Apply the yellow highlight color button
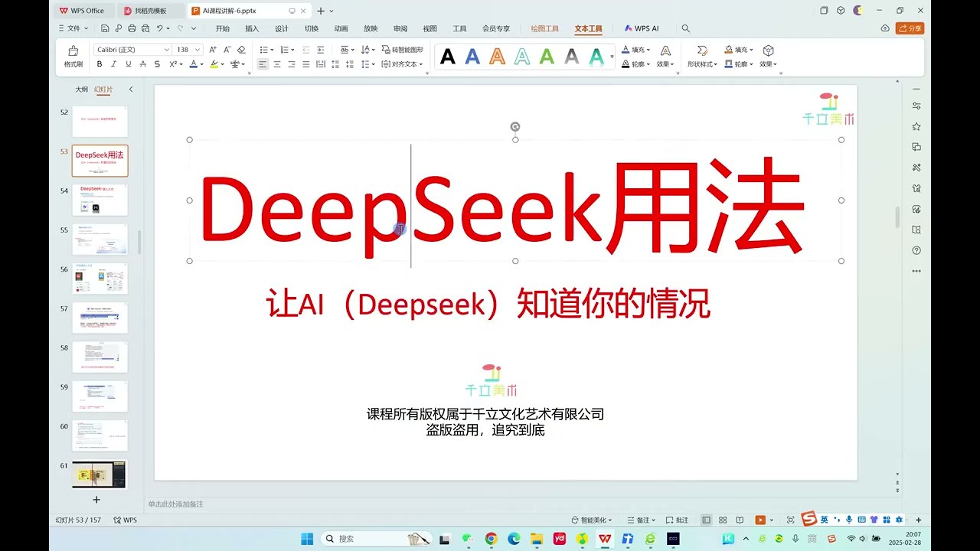 click(x=214, y=64)
